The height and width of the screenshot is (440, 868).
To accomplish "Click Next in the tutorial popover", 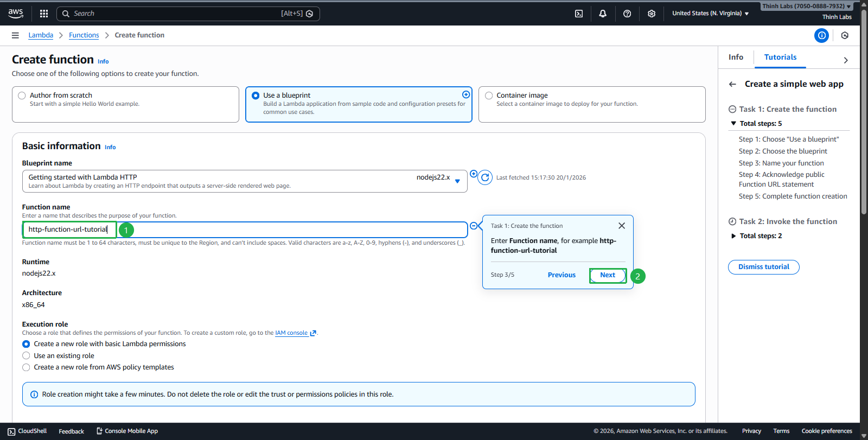I will tap(608, 275).
